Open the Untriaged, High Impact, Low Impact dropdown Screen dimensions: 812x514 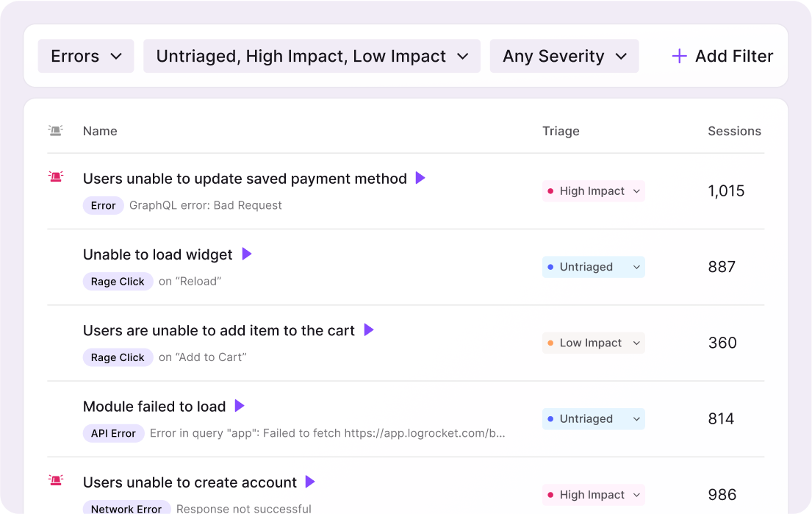tap(312, 57)
